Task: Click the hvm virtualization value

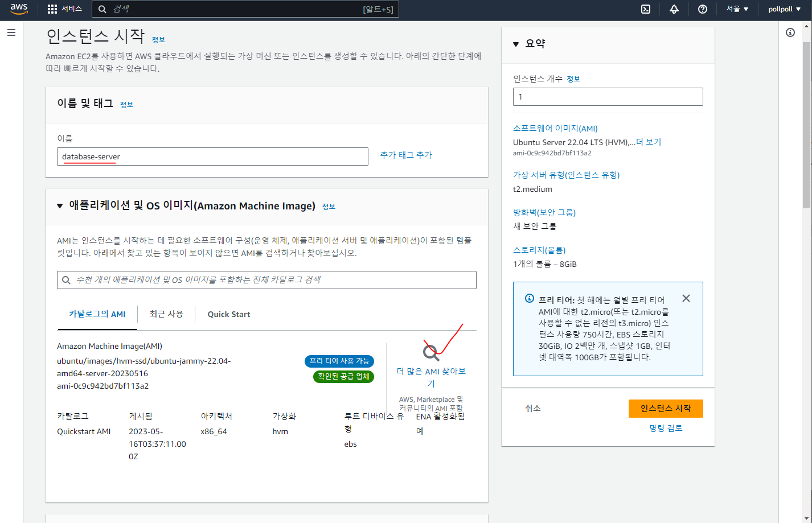Action: point(280,431)
